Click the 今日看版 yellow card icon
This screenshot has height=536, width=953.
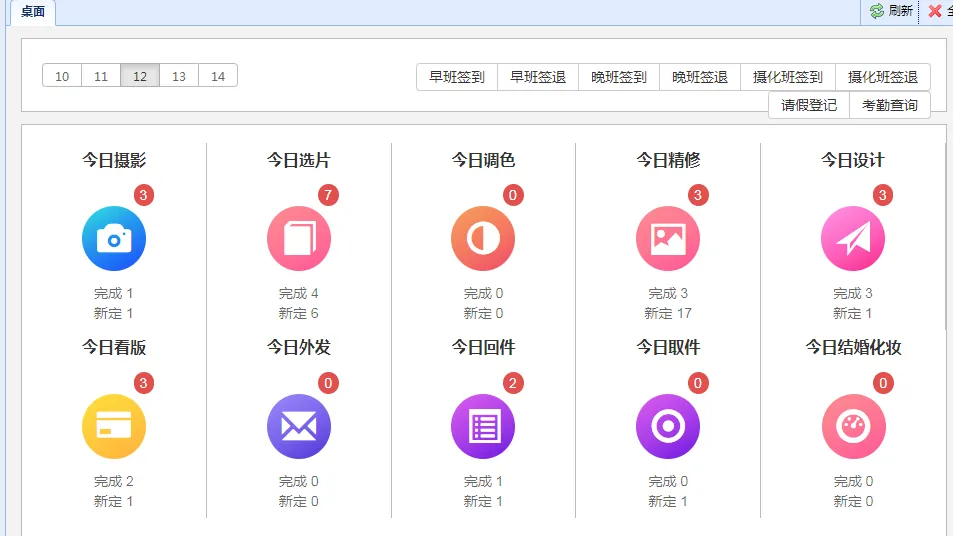114,427
